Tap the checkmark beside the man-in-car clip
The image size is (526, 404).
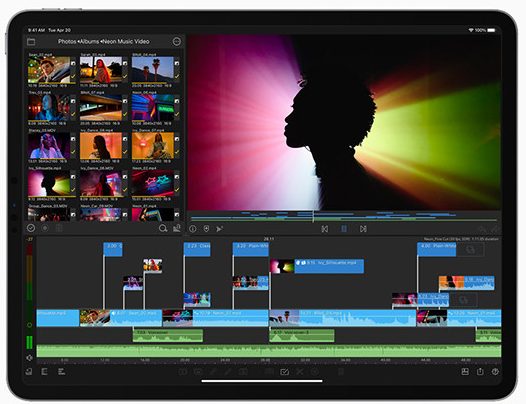[73, 77]
